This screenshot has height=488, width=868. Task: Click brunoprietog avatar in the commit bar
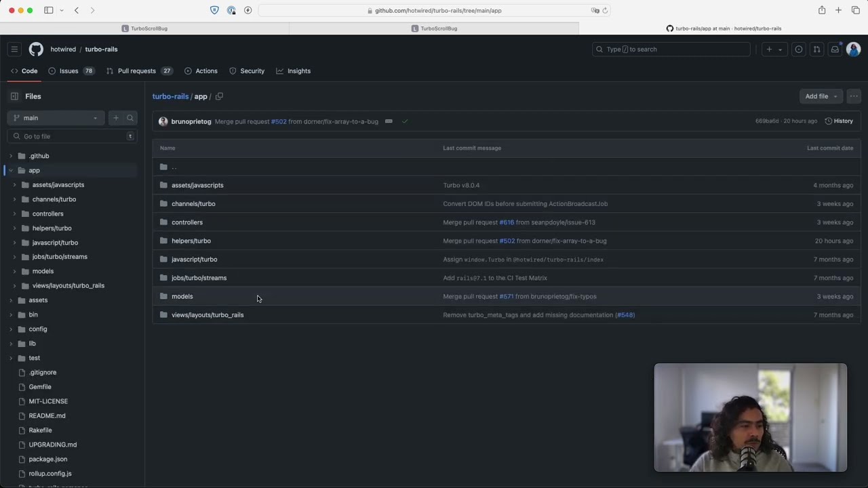point(163,121)
